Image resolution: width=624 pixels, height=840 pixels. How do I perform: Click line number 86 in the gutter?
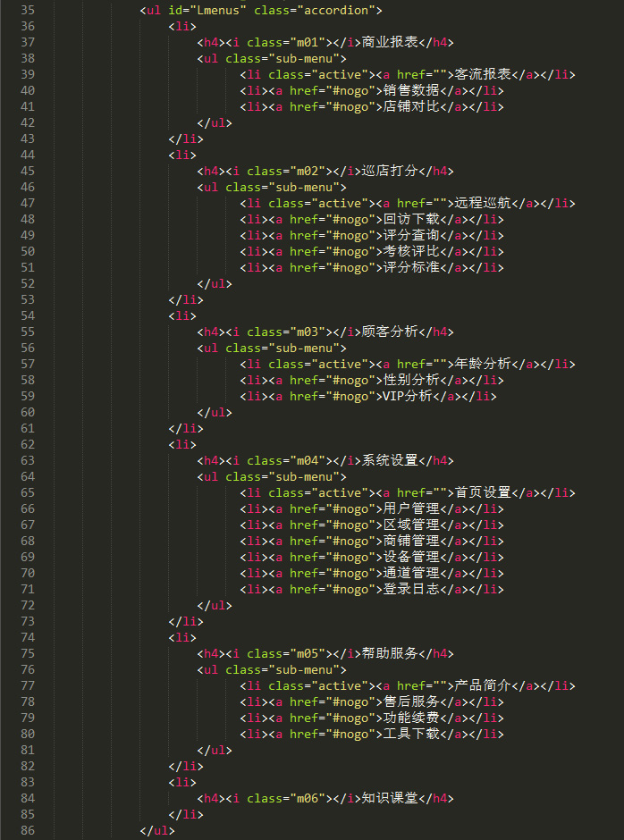[x=26, y=831]
